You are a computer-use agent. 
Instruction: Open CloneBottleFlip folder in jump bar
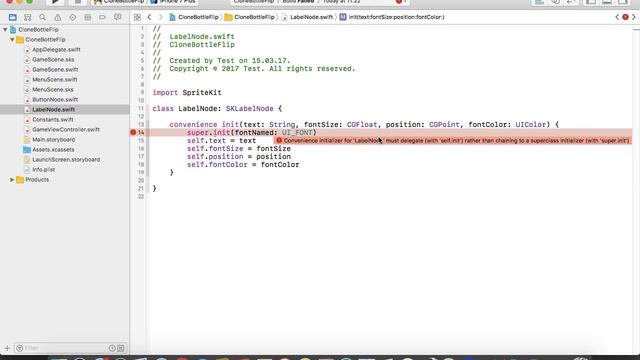tap(250, 17)
